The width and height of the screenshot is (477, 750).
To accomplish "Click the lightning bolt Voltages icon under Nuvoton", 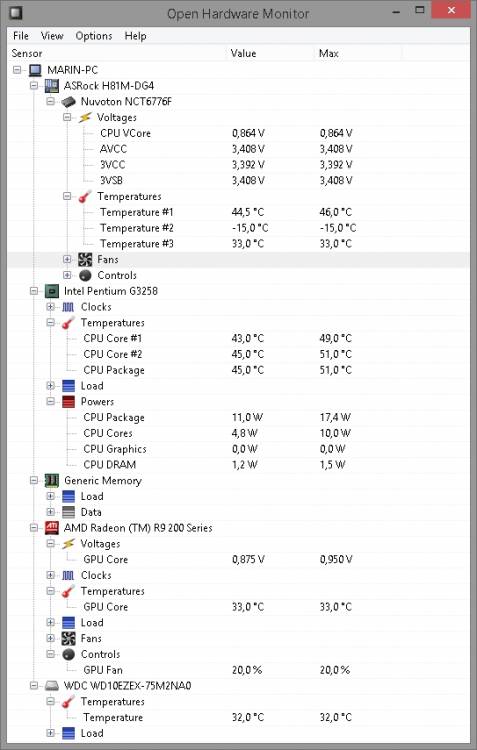I will [85, 118].
